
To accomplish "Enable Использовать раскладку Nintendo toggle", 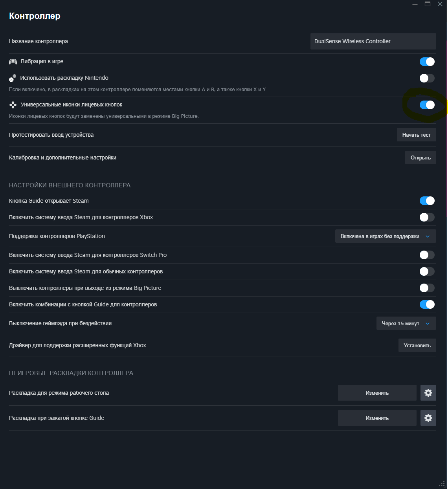I will pyautogui.click(x=427, y=78).
